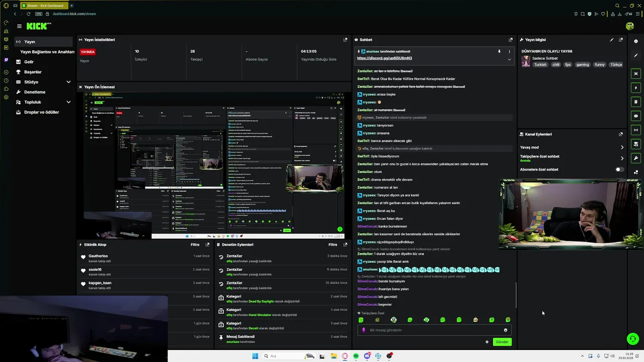Open the Başarılar page
This screenshot has height=362, width=644.
point(33,72)
